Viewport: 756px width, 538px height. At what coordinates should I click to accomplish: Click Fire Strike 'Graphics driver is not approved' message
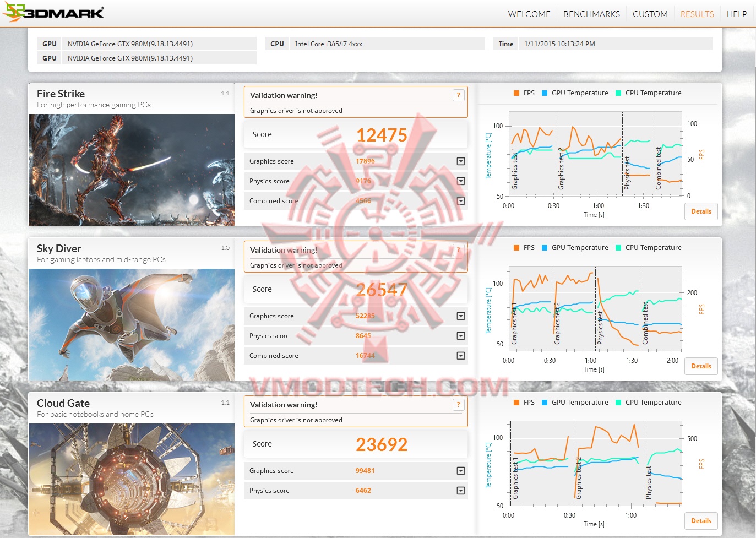tap(296, 111)
